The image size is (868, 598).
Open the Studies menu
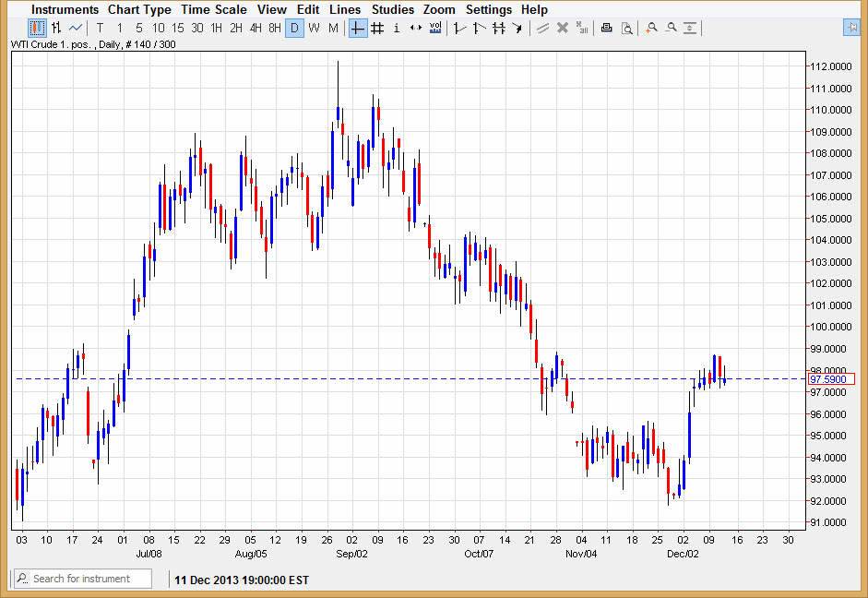[x=392, y=9]
